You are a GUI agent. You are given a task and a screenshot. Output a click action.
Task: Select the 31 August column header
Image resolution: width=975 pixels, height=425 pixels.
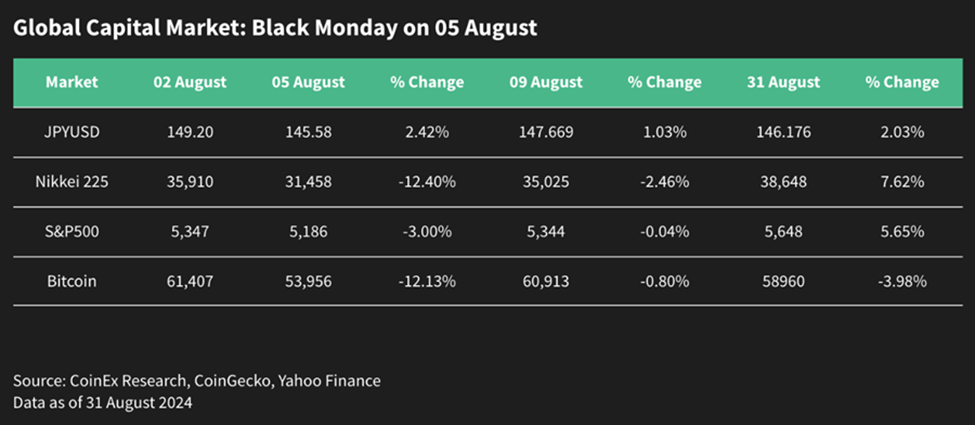click(x=782, y=82)
